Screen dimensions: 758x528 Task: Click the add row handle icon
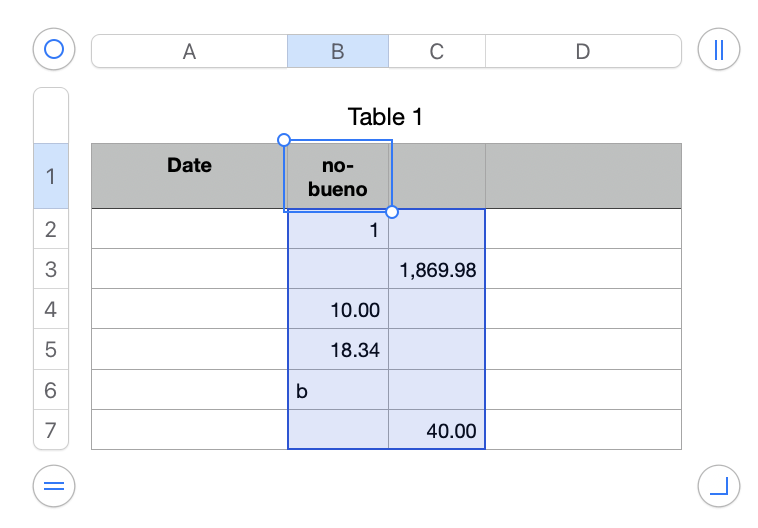pyautogui.click(x=54, y=487)
